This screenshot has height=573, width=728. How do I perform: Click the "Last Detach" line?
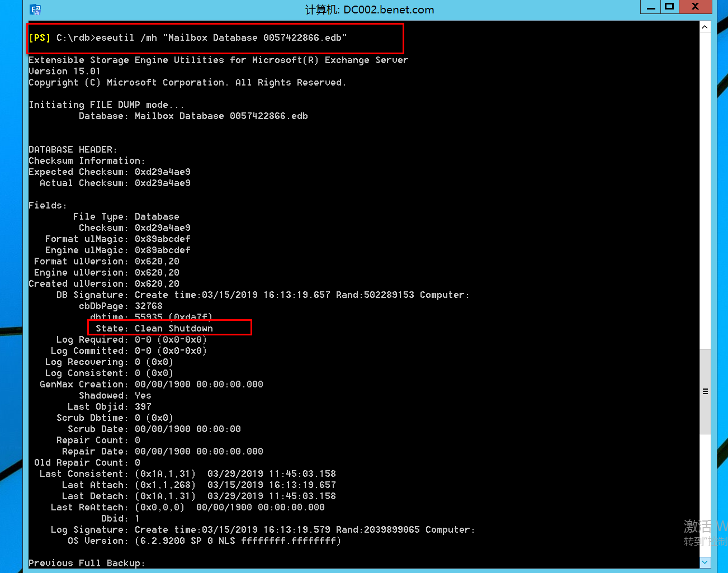(x=199, y=496)
